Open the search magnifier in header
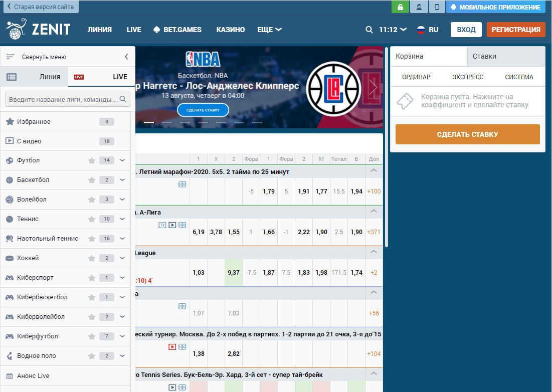Screen dimensions: 552x392 [x=369, y=30]
